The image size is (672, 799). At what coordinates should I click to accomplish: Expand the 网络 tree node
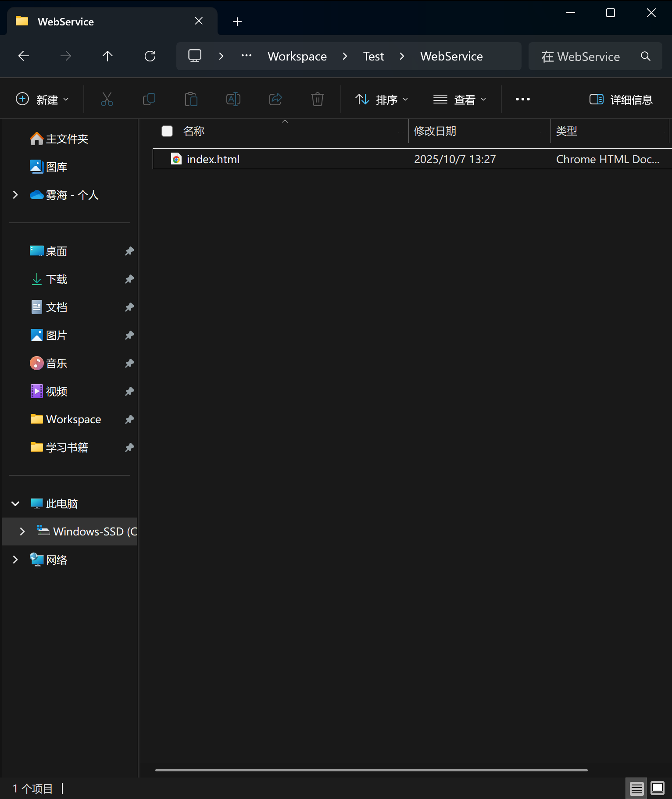pos(15,560)
